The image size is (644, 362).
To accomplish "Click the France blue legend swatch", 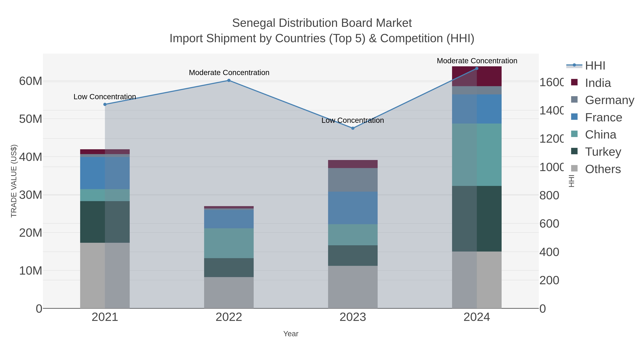I will point(574,117).
